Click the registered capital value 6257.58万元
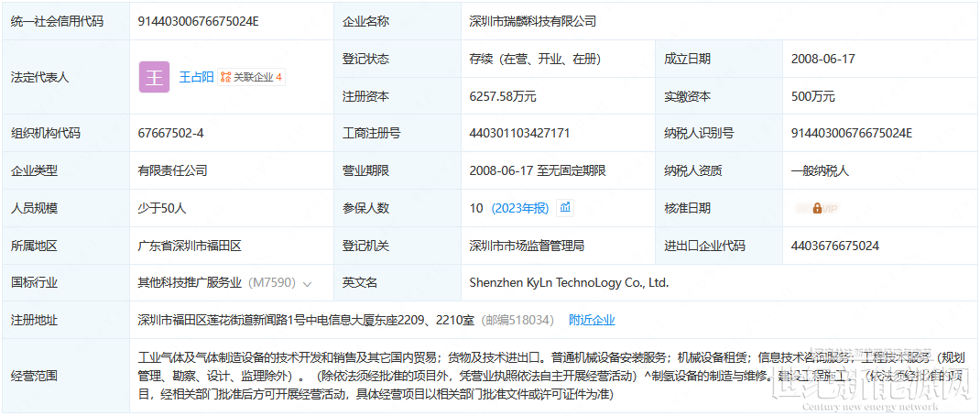The height and width of the screenshot is (416, 980). point(503,96)
